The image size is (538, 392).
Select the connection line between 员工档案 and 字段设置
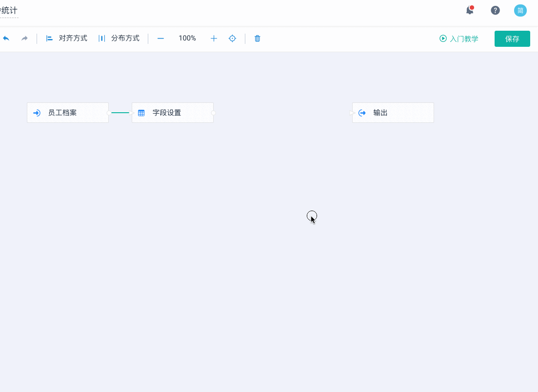pyautogui.click(x=120, y=113)
